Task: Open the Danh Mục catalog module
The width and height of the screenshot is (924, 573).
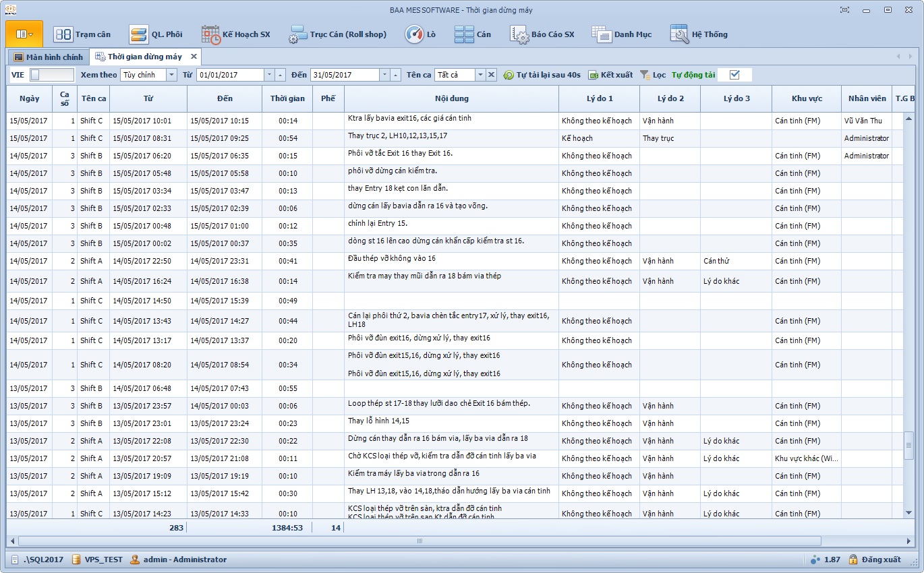Action: 622,34
